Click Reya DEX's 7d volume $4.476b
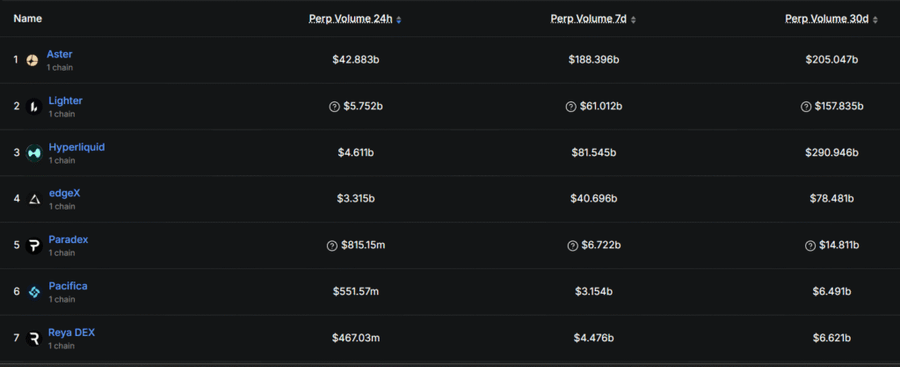Viewport: 900px width, 367px height. (x=594, y=338)
